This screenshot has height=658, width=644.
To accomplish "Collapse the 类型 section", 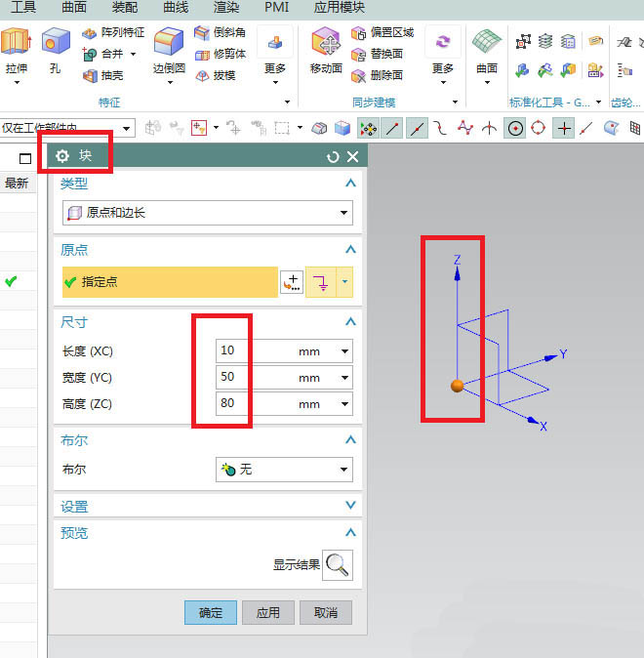I will pyautogui.click(x=350, y=183).
